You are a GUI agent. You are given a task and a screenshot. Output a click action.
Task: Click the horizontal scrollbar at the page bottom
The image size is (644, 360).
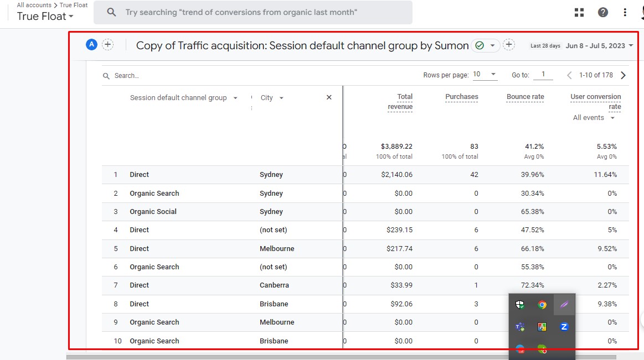click(x=341, y=357)
